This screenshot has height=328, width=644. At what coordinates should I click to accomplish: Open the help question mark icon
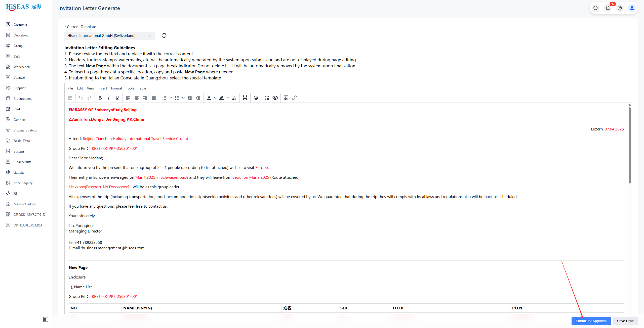tap(620, 8)
